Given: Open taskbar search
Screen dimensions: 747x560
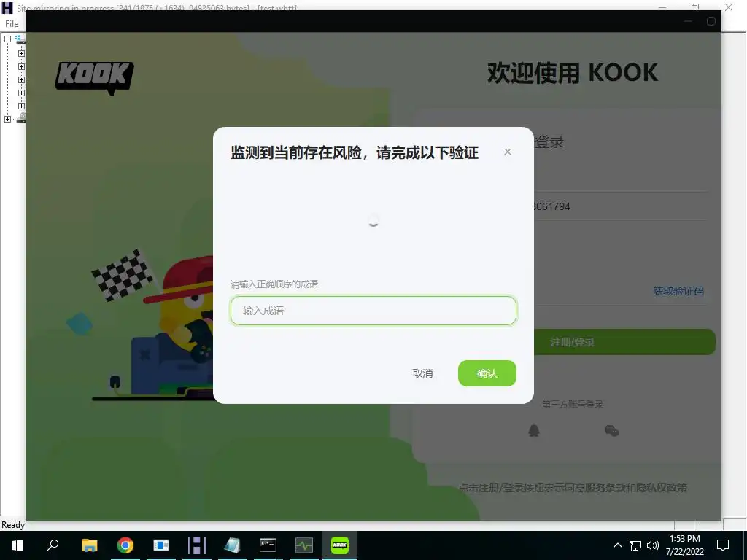Looking at the screenshot, I should pyautogui.click(x=53, y=545).
